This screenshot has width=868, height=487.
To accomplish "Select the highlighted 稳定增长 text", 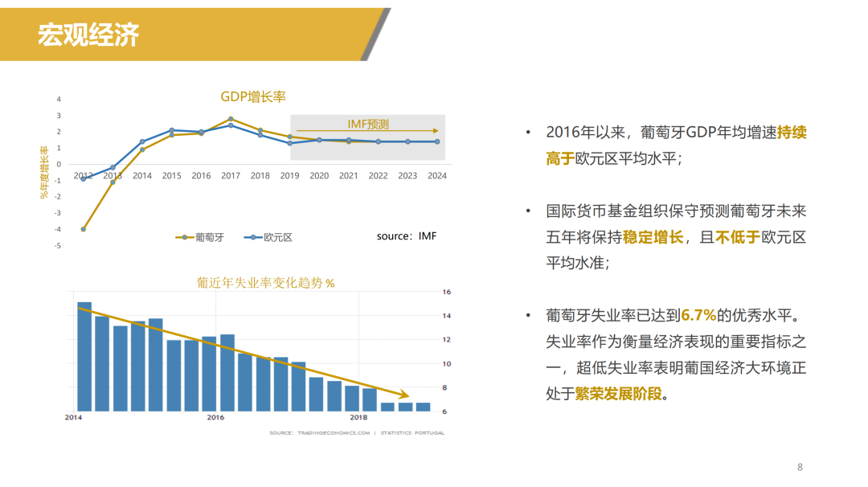I will tap(653, 237).
